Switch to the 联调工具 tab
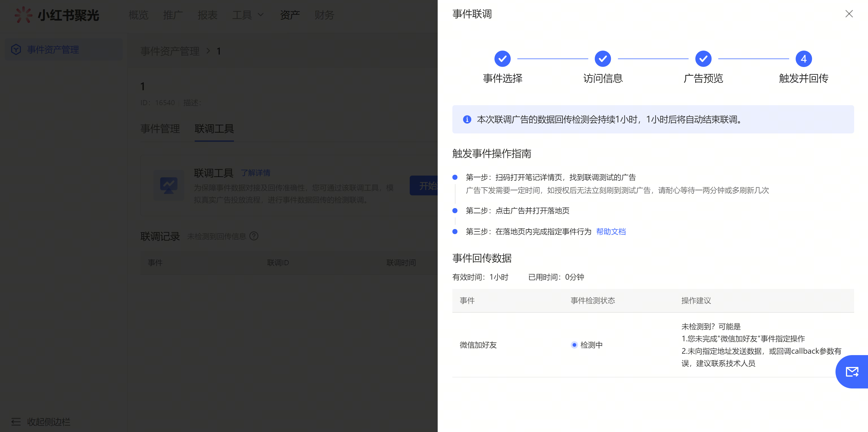 tap(214, 128)
